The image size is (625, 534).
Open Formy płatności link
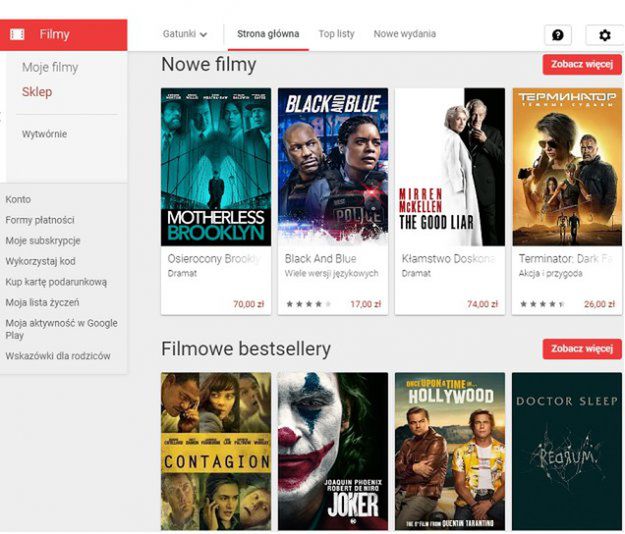click(40, 220)
